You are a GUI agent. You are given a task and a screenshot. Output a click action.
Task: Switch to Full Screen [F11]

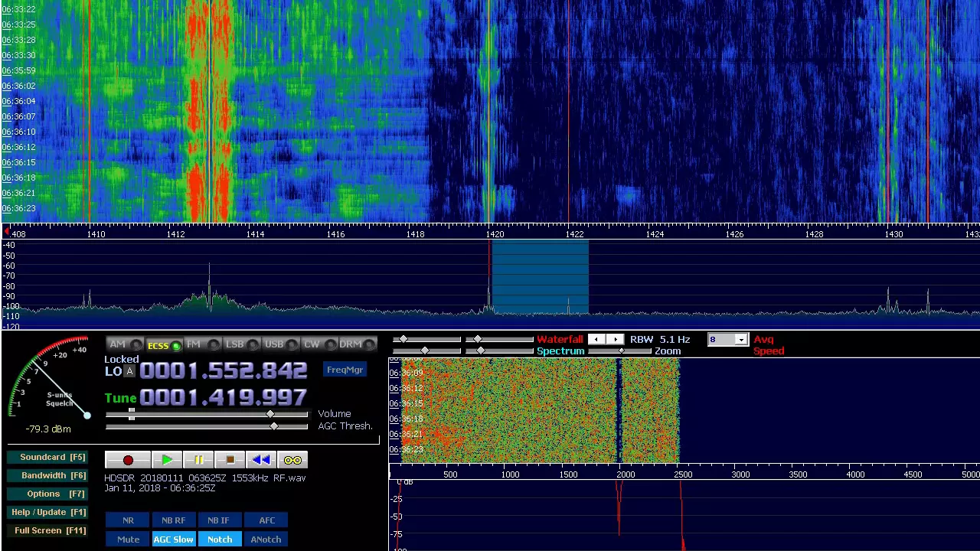point(46,530)
